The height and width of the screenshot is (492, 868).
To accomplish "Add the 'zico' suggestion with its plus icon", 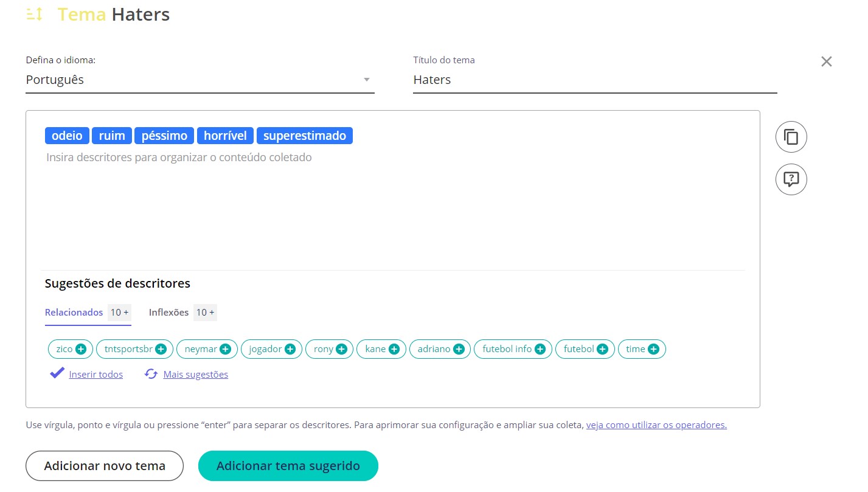I will [81, 349].
